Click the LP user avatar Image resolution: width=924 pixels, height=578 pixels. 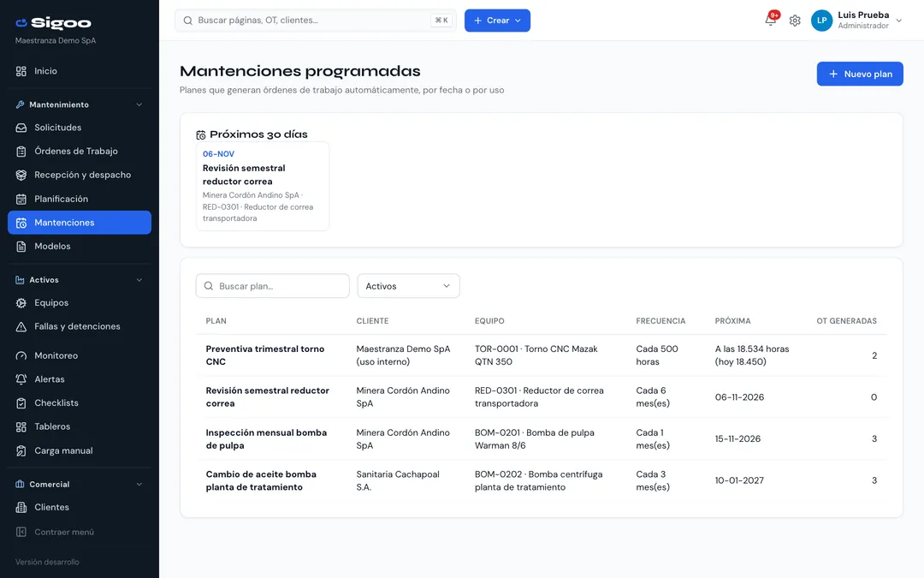(x=821, y=21)
